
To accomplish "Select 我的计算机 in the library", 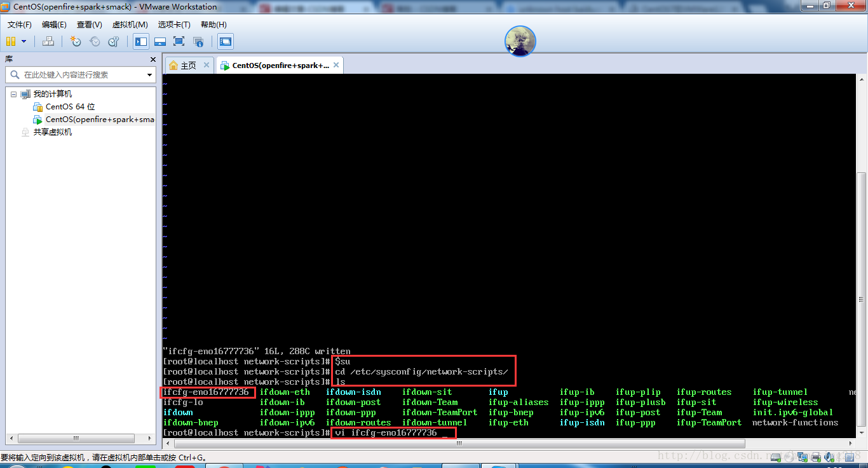I will (53, 94).
